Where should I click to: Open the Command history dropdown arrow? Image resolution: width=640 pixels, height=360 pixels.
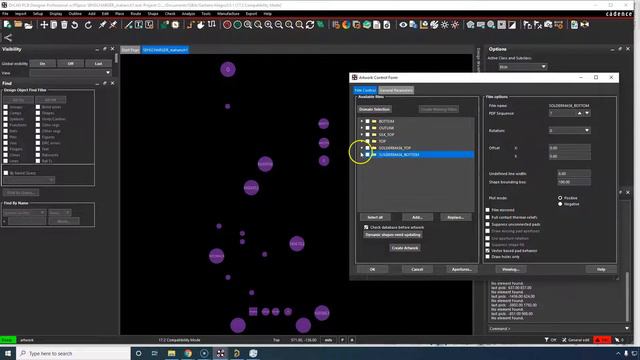(x=627, y=328)
